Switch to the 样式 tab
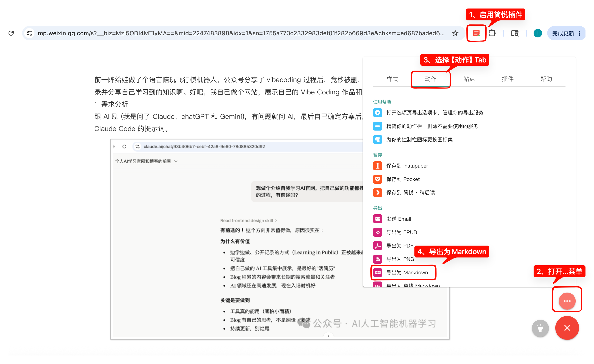Image resolution: width=594 pixels, height=364 pixels. 392,79
